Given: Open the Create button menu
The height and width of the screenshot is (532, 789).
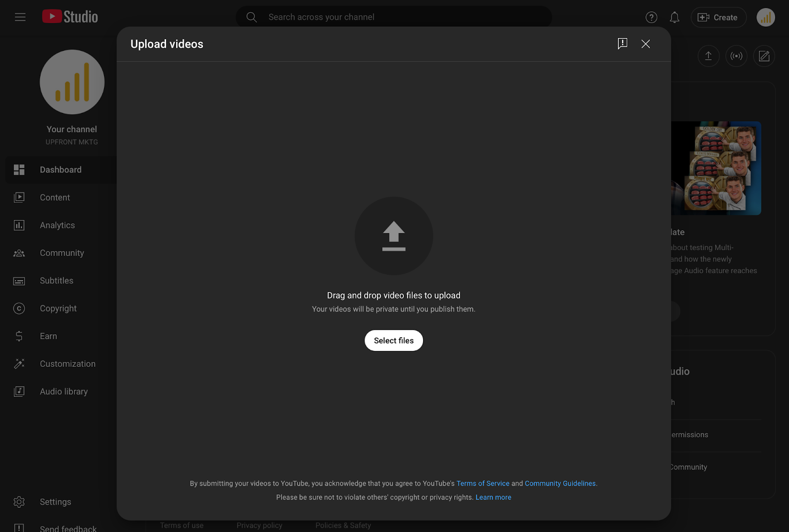Looking at the screenshot, I should 718,17.
